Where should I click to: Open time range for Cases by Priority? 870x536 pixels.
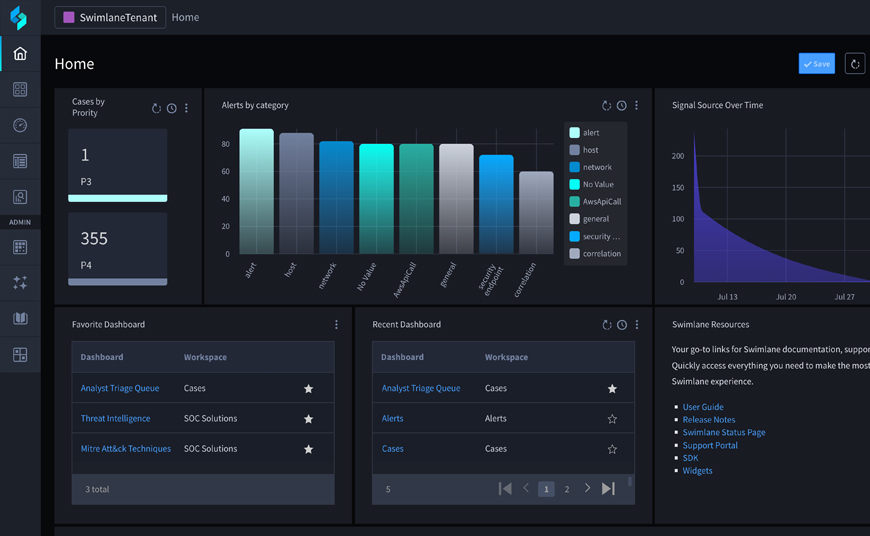point(172,108)
